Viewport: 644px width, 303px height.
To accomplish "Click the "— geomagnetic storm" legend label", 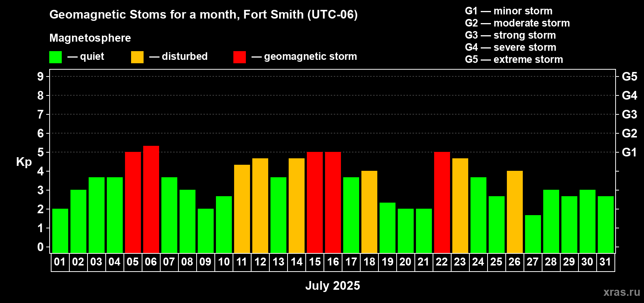I will 304,57.
